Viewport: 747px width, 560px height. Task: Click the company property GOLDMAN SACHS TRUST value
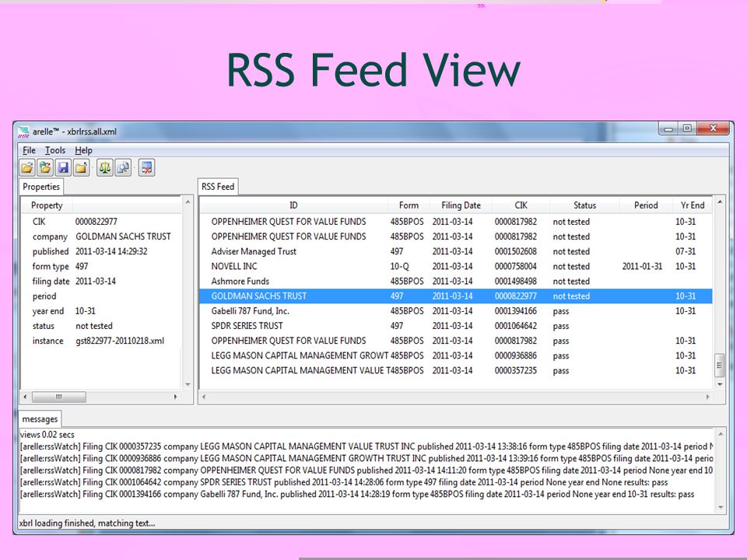(x=123, y=236)
